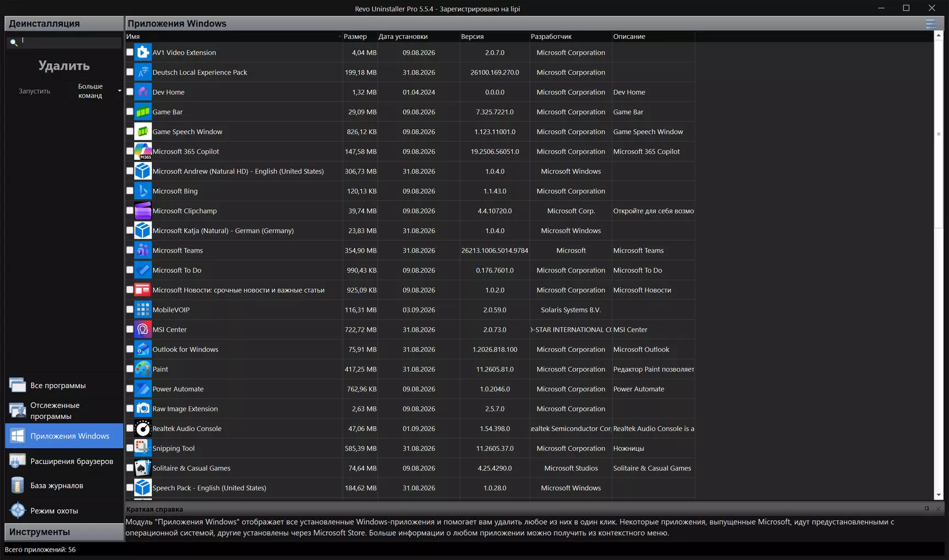This screenshot has width=949, height=560.
Task: Sort by the Дата установки column
Action: pyautogui.click(x=418, y=36)
